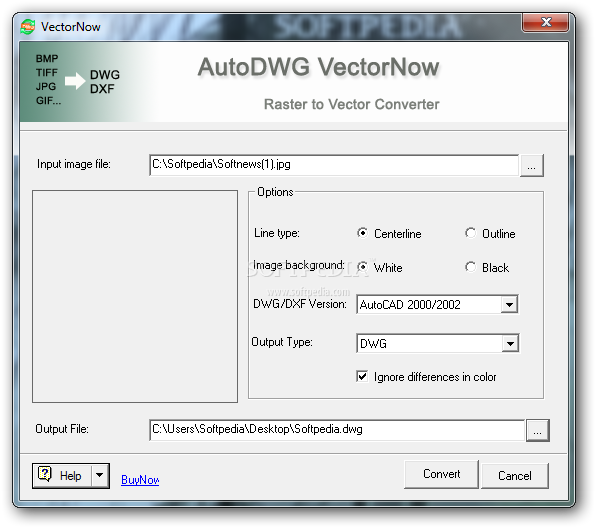Browse for input image file
The width and height of the screenshot is (596, 528).
pos(532,166)
